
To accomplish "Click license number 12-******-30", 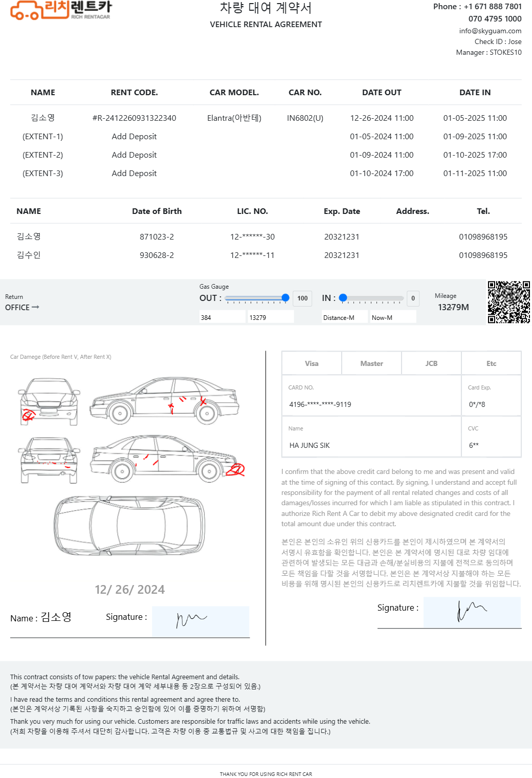I will tap(252, 237).
